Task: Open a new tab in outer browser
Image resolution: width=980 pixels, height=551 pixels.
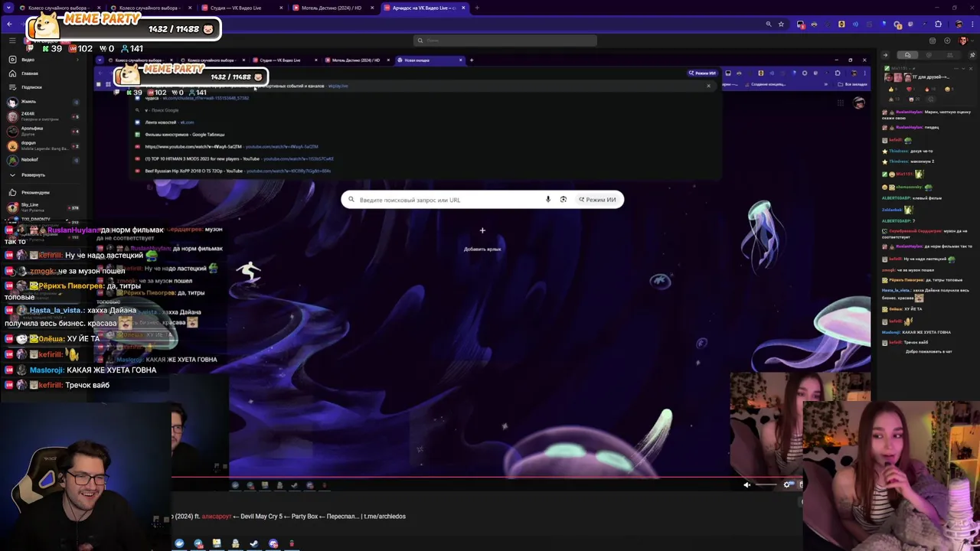Action: pyautogui.click(x=477, y=8)
